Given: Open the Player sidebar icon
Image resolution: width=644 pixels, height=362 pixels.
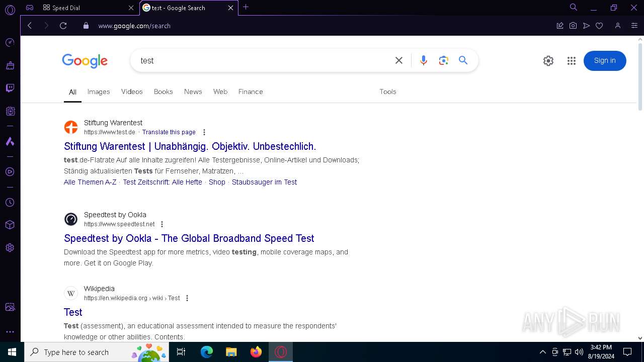Looking at the screenshot, I should click(x=10, y=172).
